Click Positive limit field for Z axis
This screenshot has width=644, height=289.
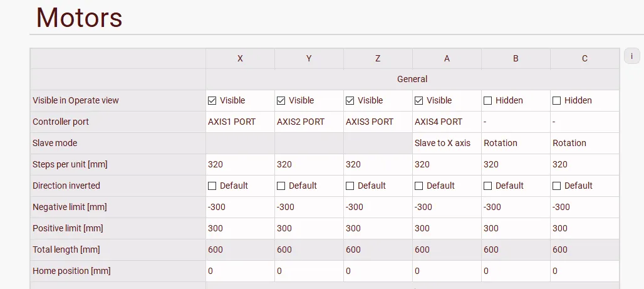click(x=378, y=229)
